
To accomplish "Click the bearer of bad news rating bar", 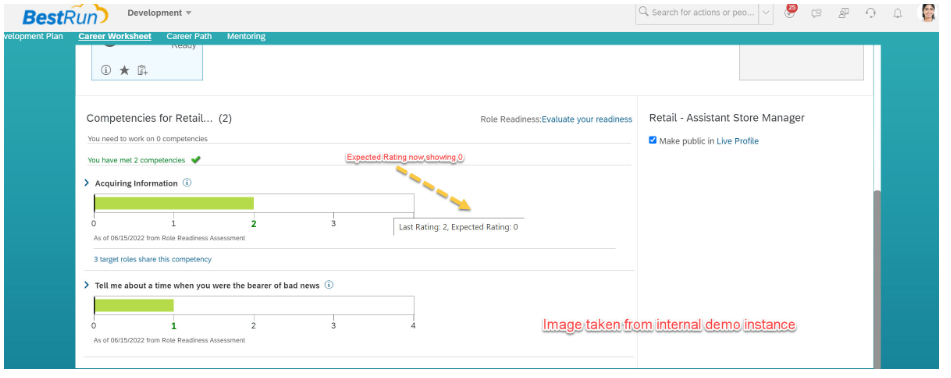I will pyautogui.click(x=254, y=305).
